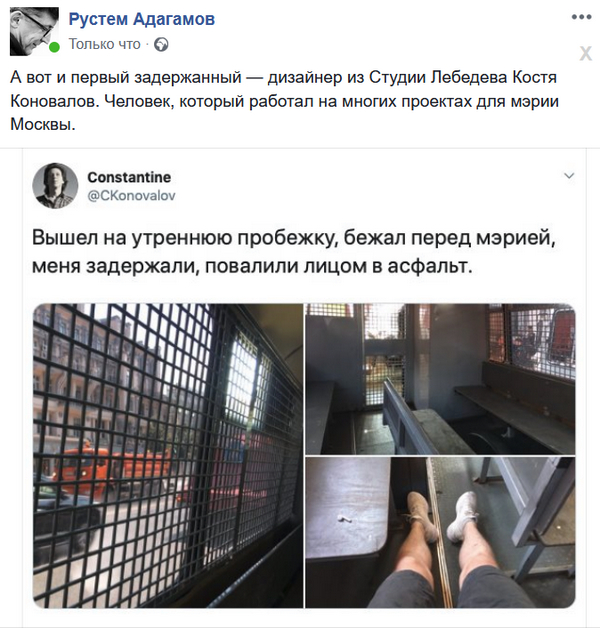This screenshot has width=600, height=628.
Task: Click the green online status dot
Action: pyautogui.click(x=54, y=47)
